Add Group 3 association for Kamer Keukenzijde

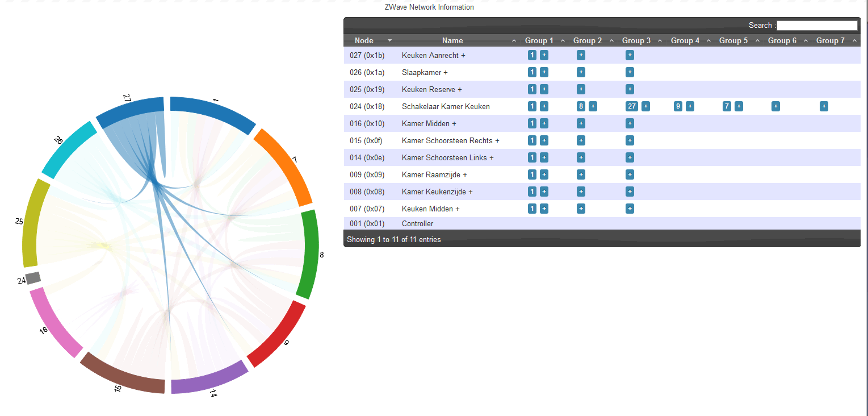[630, 192]
